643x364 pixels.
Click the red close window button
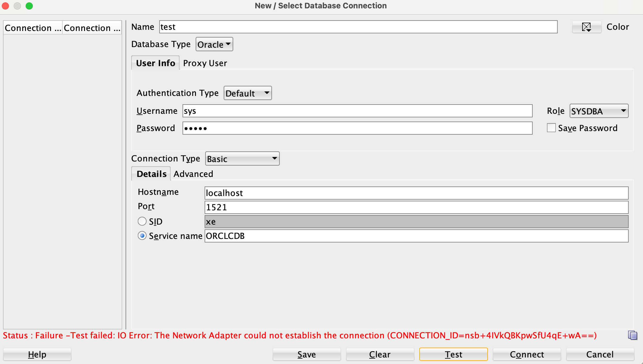(x=6, y=6)
